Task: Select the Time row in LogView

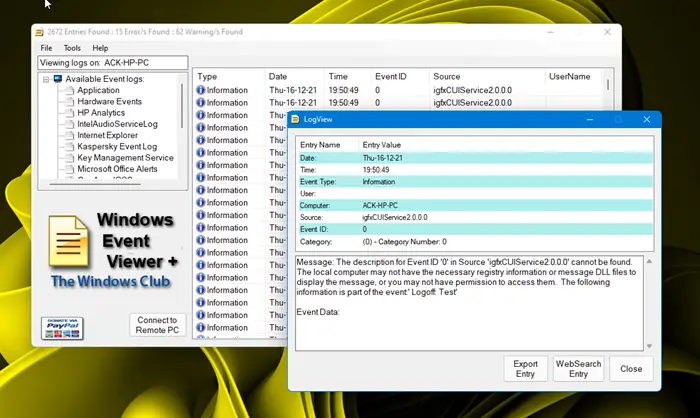Action: 475,170
